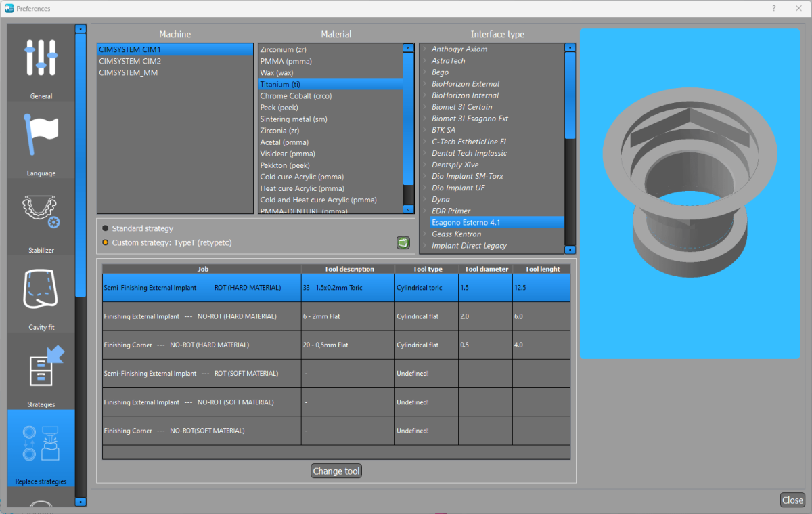Click Interface type list scroll up arrow

pyautogui.click(x=570, y=48)
